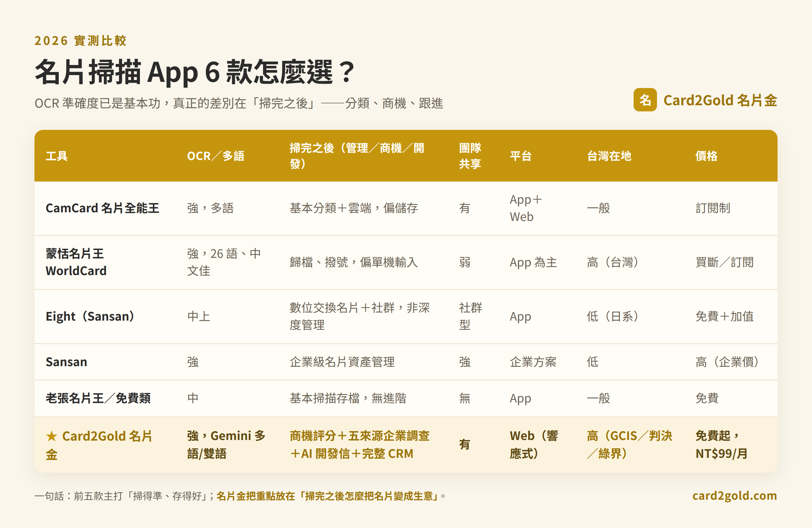
Task: Click the 數位交換名片＋社群 cell
Action: pos(360,316)
